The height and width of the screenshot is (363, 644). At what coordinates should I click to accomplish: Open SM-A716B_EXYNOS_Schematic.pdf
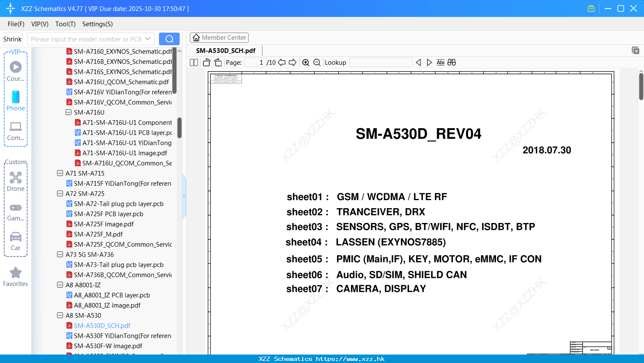coord(119,61)
